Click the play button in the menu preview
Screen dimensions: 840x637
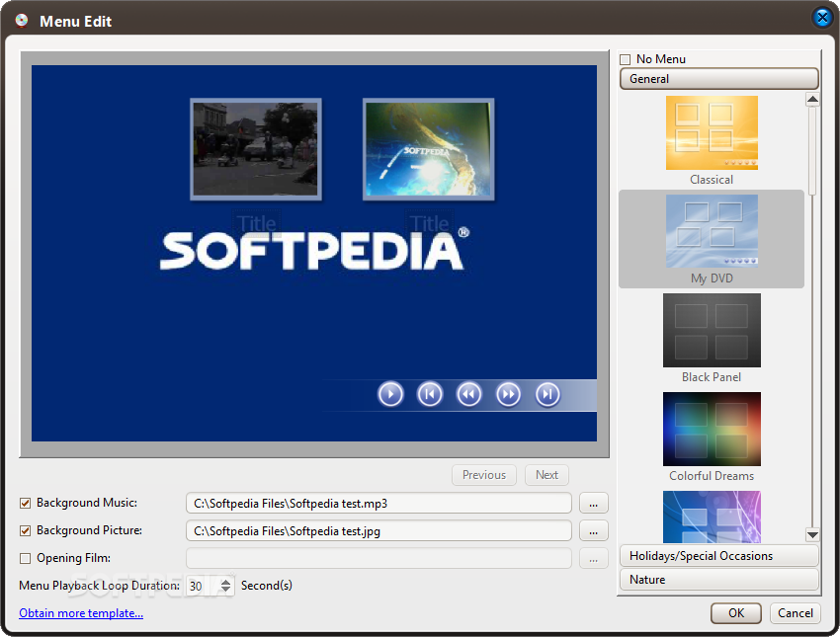coord(390,394)
